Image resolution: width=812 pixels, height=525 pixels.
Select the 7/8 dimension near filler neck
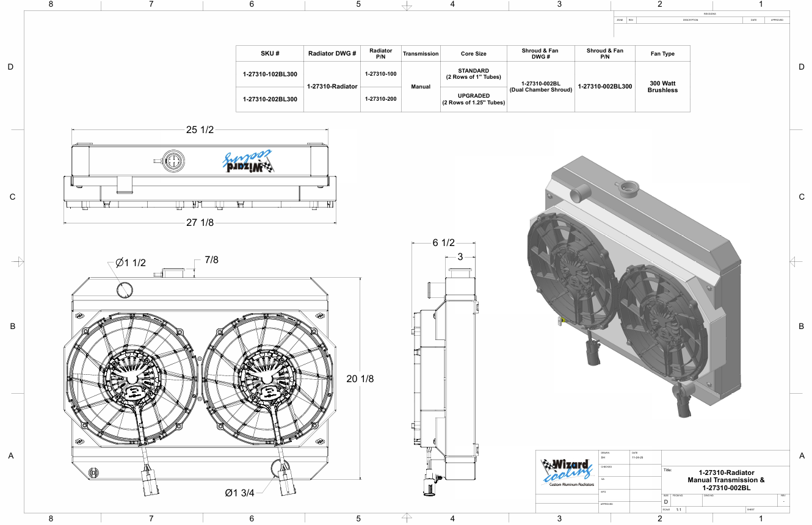click(x=211, y=260)
